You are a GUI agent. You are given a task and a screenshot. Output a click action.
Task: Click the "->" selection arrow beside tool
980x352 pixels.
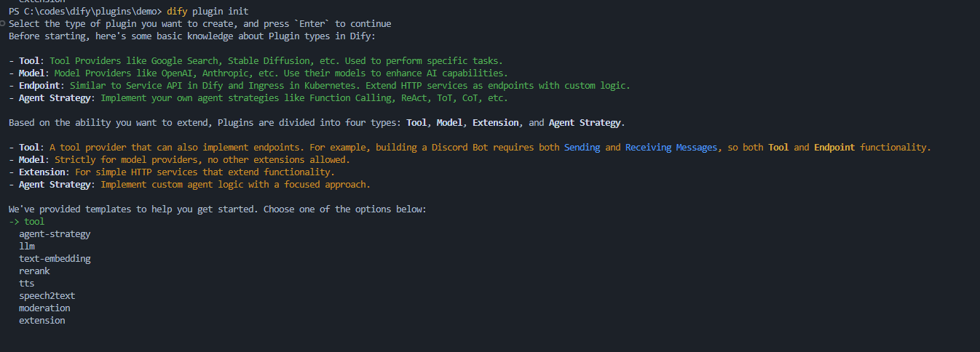coord(14,222)
